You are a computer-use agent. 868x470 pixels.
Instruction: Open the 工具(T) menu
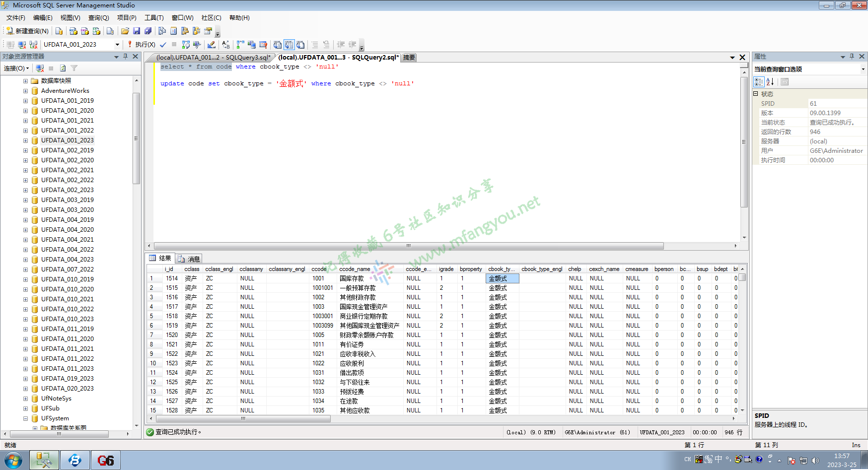(154, 18)
